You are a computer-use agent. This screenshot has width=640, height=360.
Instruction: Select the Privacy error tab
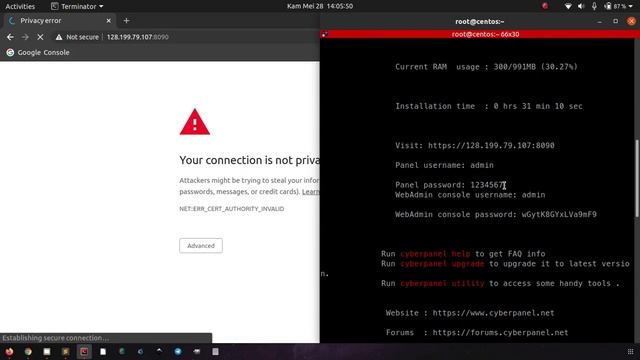click(x=60, y=20)
